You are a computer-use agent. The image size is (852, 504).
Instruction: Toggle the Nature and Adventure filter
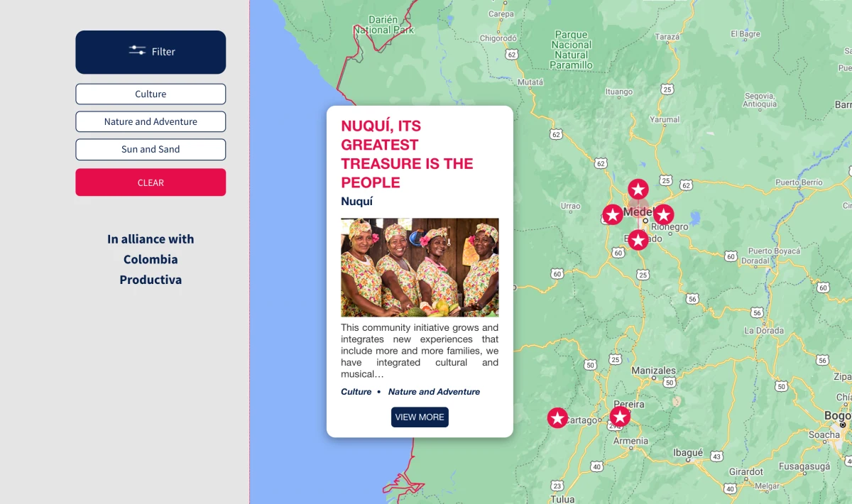(151, 121)
